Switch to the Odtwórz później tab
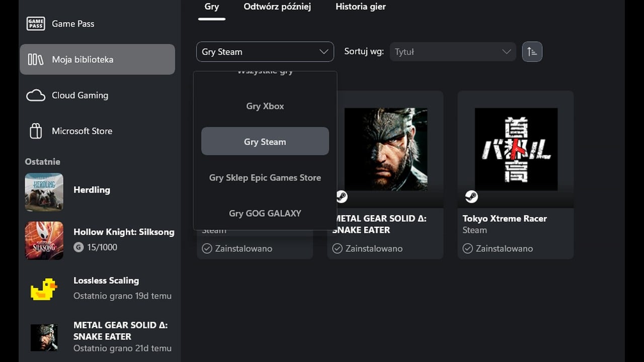The width and height of the screenshot is (644, 362). 277,7
